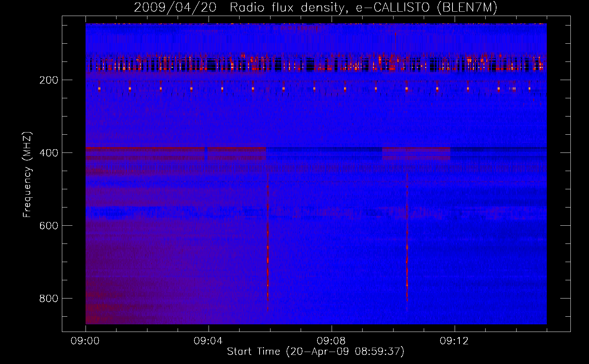Click the 09:12 time tick label
This screenshot has height=364, width=589.
(454, 341)
